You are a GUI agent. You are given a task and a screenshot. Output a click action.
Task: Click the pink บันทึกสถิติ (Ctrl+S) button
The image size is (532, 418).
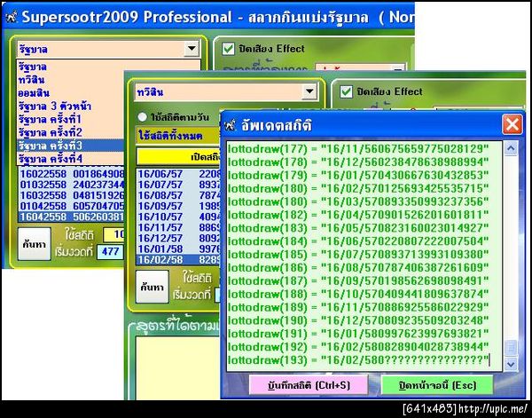coord(309,385)
